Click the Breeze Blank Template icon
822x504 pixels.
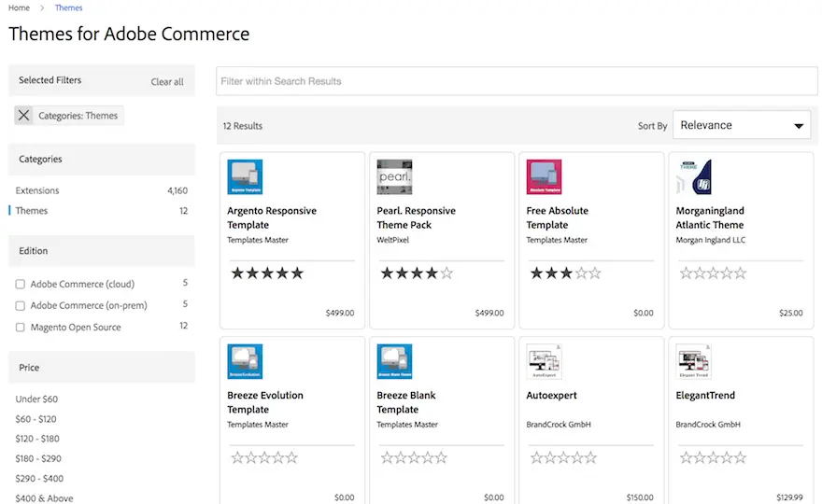394,361
